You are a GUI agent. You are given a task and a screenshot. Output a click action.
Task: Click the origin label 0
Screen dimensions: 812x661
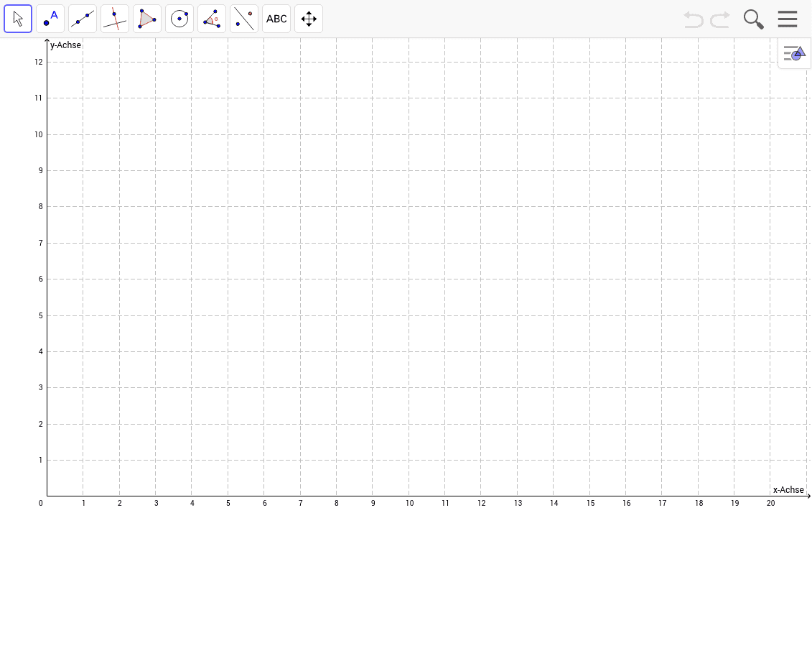coord(41,503)
